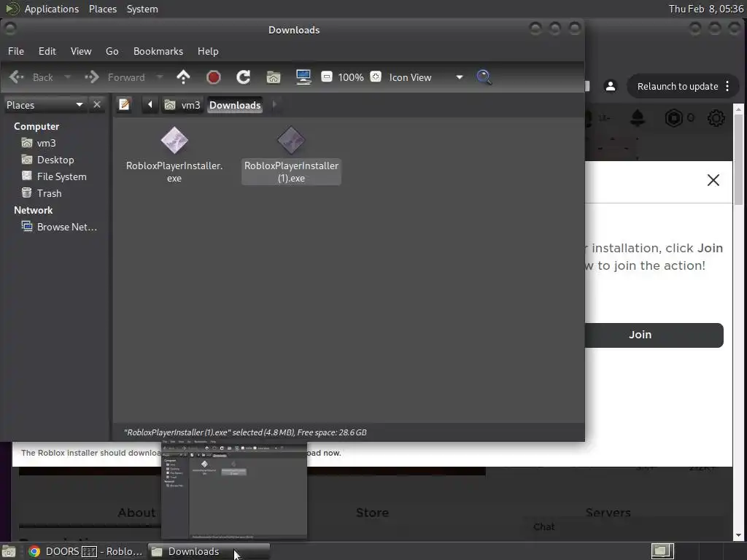Click the red Stop loading icon
This screenshot has width=747, height=560.
(x=214, y=77)
